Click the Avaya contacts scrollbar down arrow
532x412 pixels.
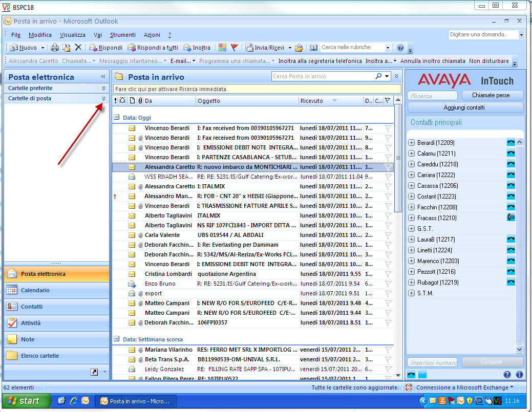pyautogui.click(x=519, y=349)
